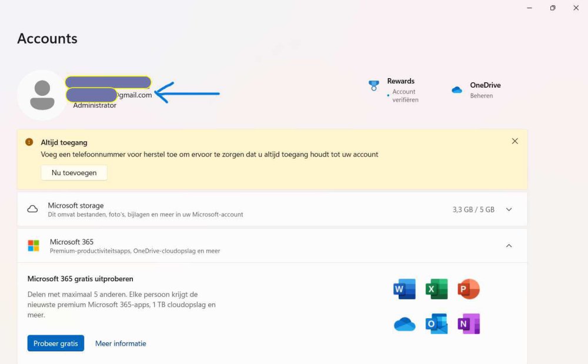
Task: Click the OneDrive cloud app icon
Action: 405,324
